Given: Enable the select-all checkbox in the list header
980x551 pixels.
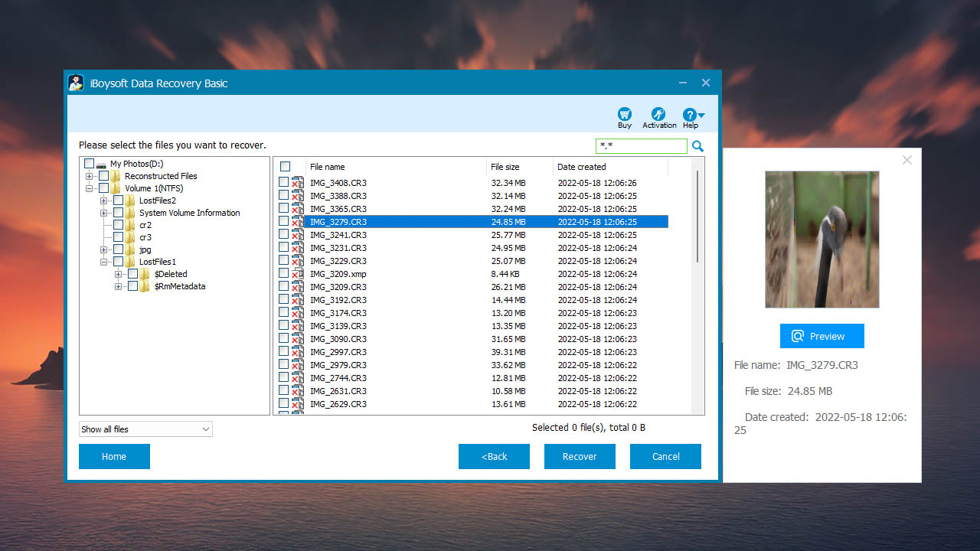Looking at the screenshot, I should click(x=285, y=167).
